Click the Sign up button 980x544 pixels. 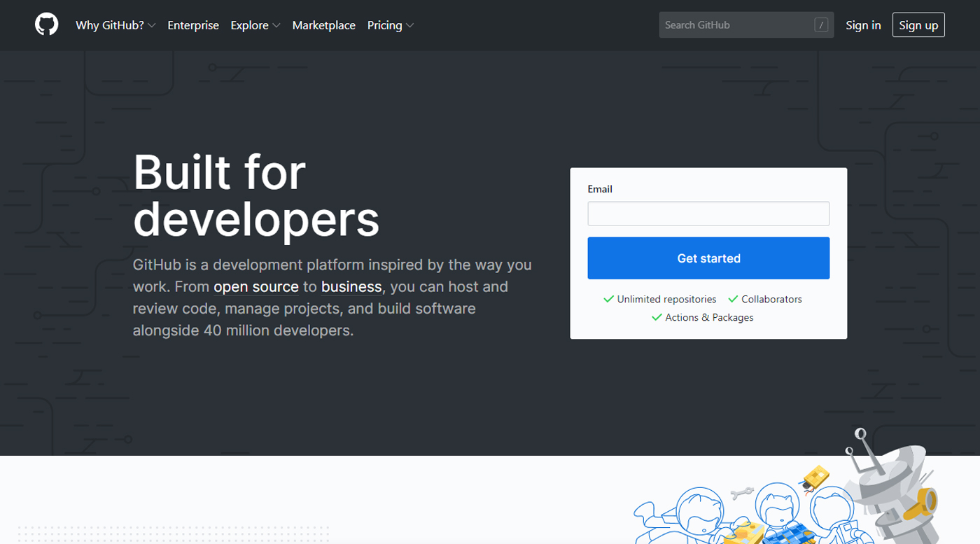pos(918,25)
